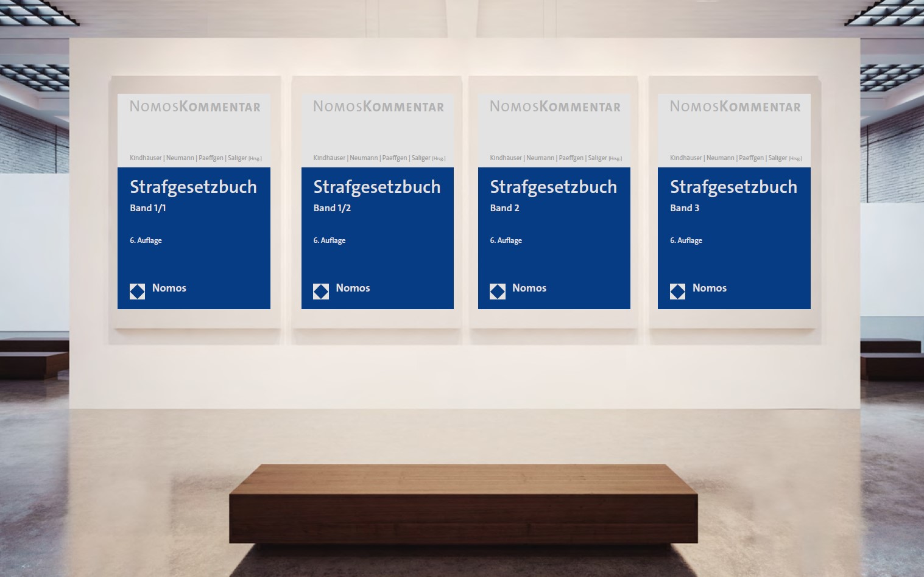
Task: Click '6. Auflage' on Band 3 cover
Action: coord(686,240)
